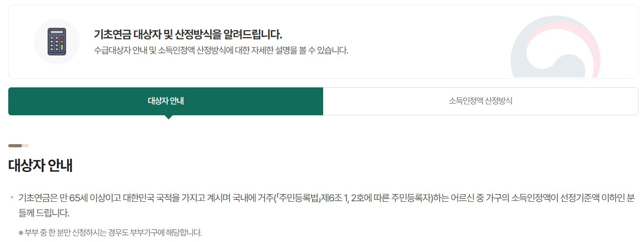The image size is (644, 242).
Task: Click the banner subtitle about 수급대상자 안내
Action: 221,50
